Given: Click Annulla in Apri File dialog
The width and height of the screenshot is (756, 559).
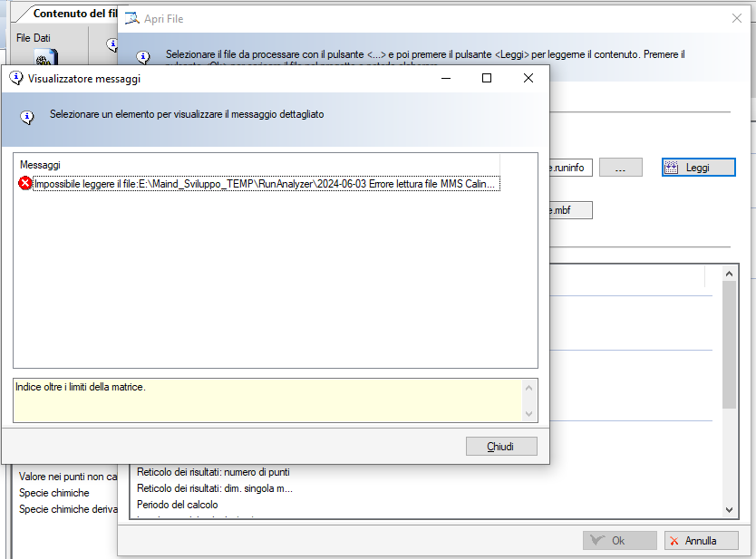Looking at the screenshot, I should tap(701, 541).
